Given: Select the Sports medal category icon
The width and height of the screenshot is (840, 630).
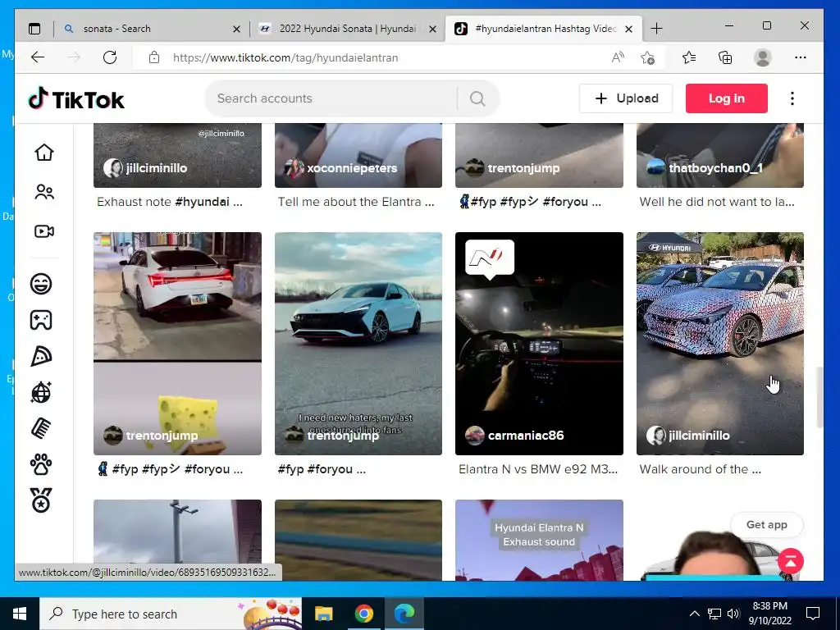Looking at the screenshot, I should [41, 500].
